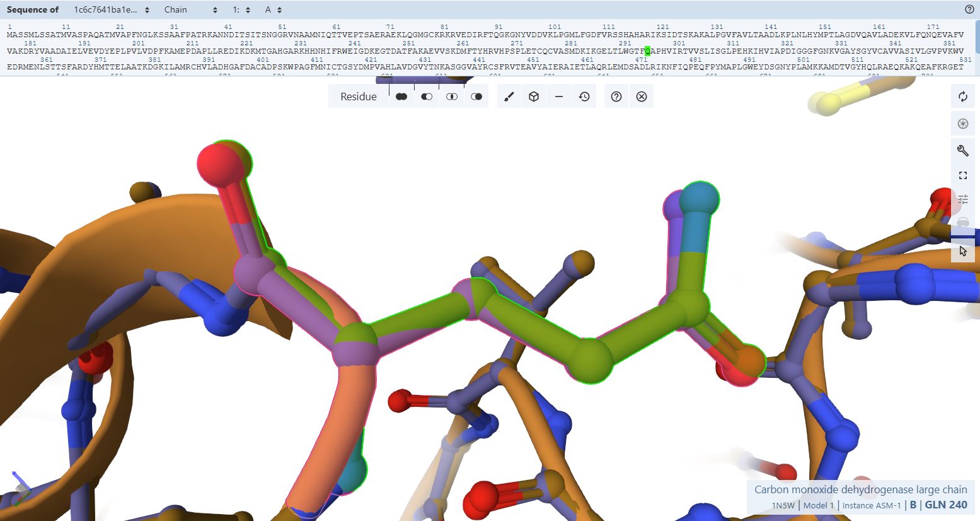Click the 'Instance ASM-1' label
The height and width of the screenshot is (521, 980).
click(x=872, y=506)
